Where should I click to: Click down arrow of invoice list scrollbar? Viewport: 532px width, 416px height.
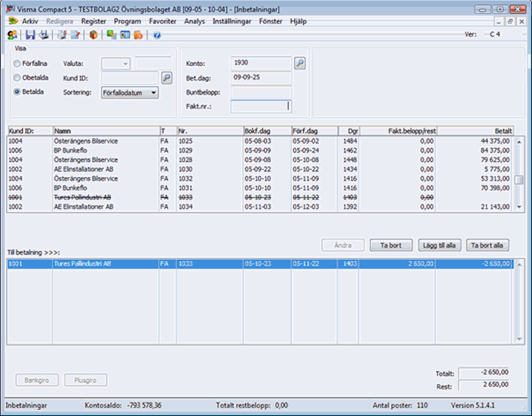click(x=519, y=207)
